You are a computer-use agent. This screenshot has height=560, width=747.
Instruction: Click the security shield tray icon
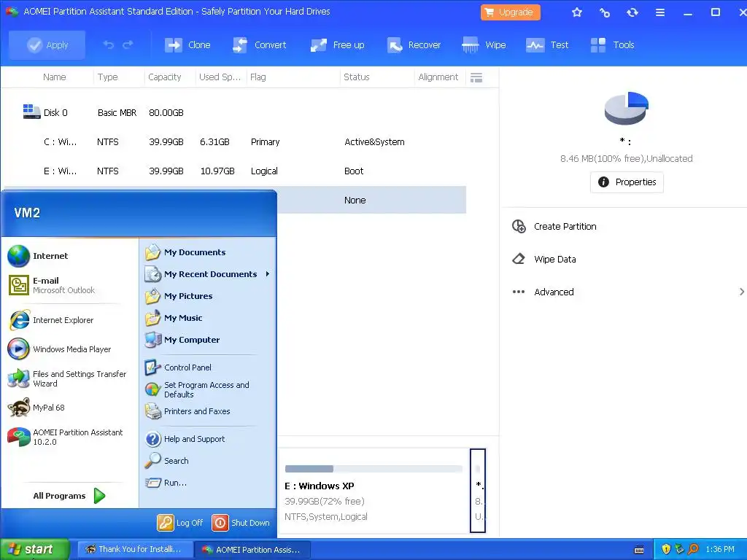click(666, 550)
